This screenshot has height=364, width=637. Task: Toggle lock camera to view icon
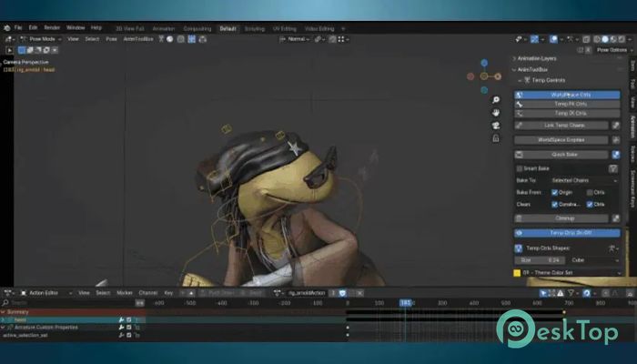point(496,138)
